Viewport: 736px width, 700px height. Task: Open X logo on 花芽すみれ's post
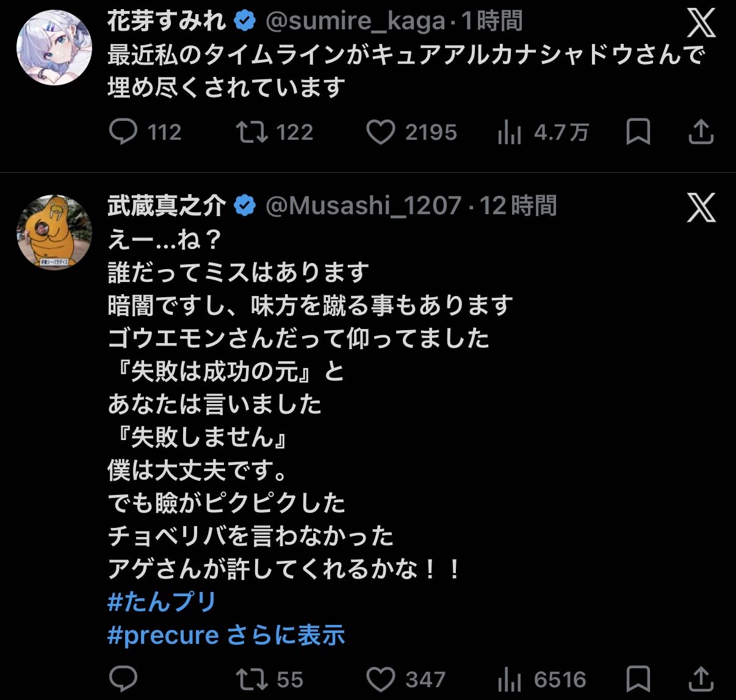(x=701, y=23)
